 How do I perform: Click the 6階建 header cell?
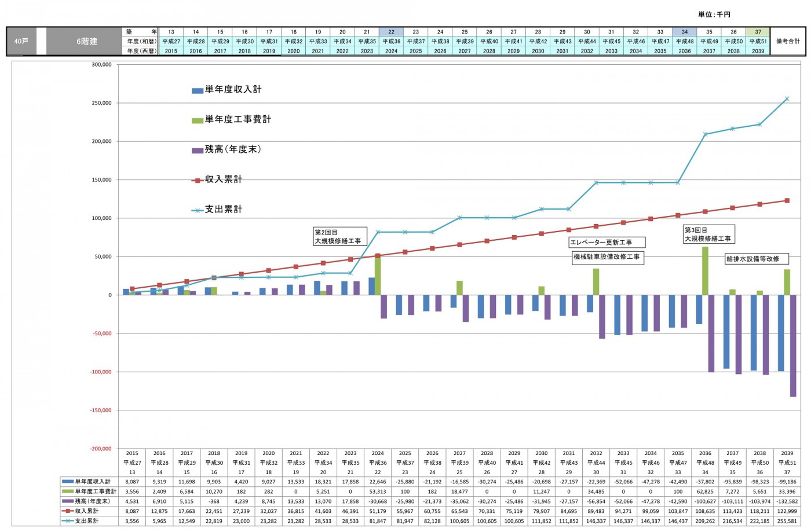(x=87, y=42)
